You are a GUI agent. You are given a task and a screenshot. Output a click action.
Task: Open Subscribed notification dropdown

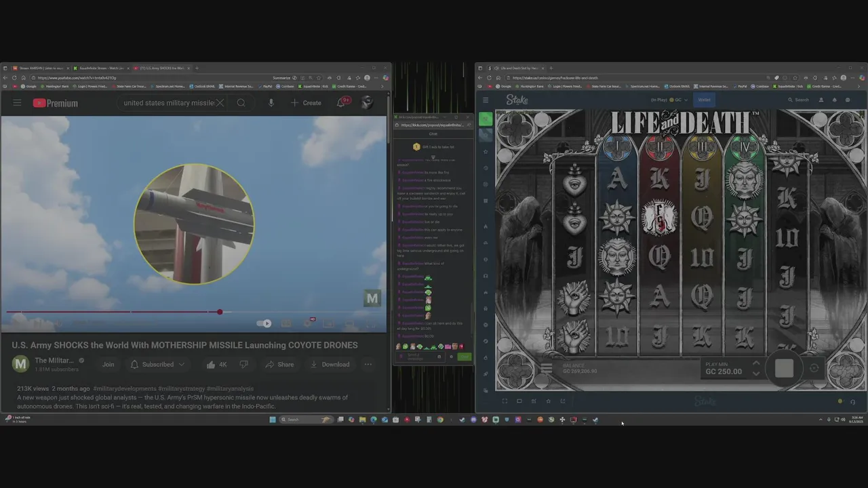pyautogui.click(x=157, y=365)
